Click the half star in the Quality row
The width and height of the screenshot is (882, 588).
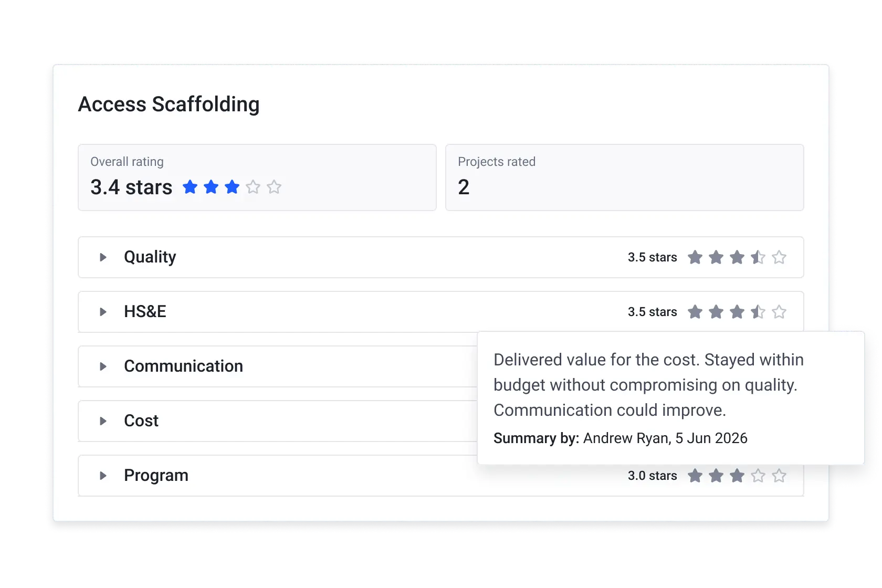pos(758,257)
